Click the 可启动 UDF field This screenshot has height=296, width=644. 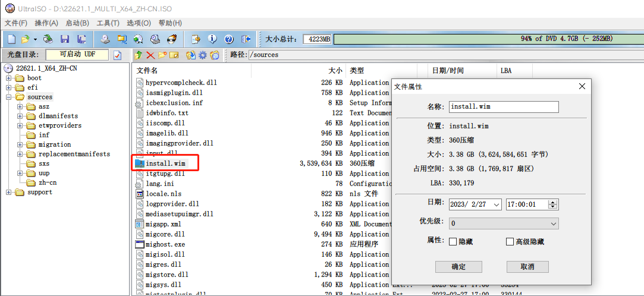tap(77, 55)
